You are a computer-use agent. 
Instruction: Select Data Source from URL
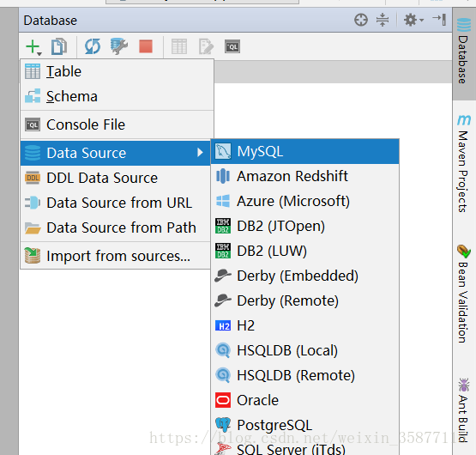[x=116, y=203]
